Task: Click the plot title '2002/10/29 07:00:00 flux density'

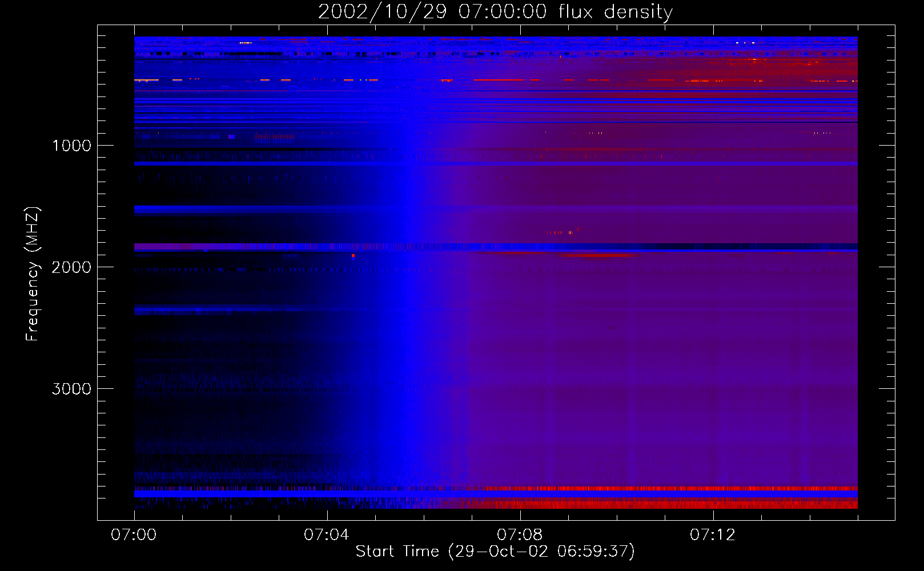Action: click(x=495, y=12)
